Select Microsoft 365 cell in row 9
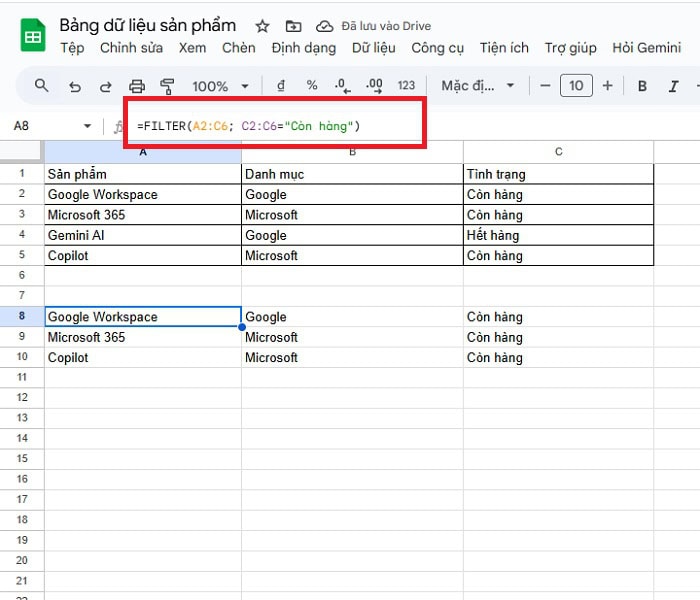This screenshot has height=600, width=700. (x=143, y=337)
